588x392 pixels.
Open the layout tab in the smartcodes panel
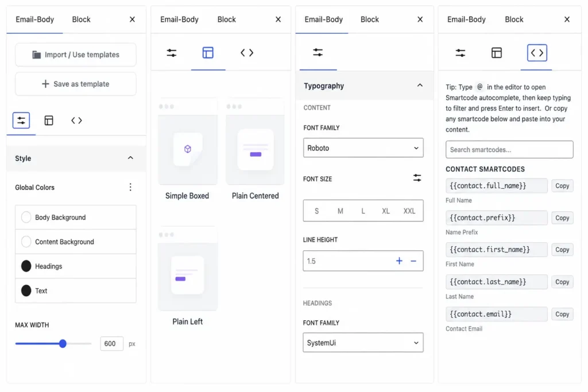pyautogui.click(x=497, y=53)
